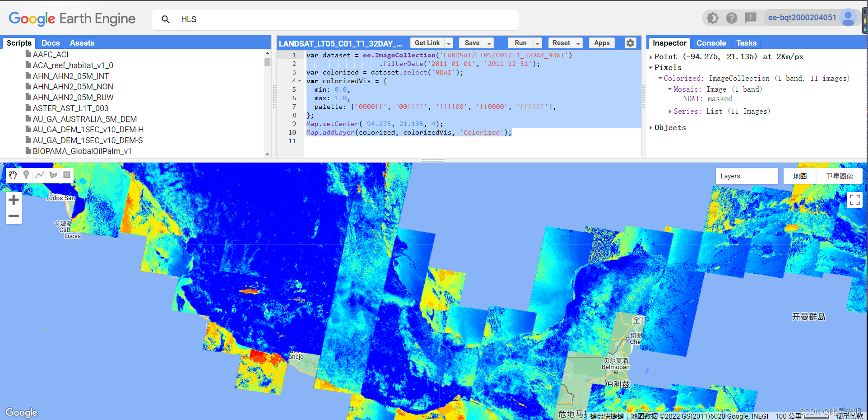Select the point geometry drawing tool

(x=26, y=175)
